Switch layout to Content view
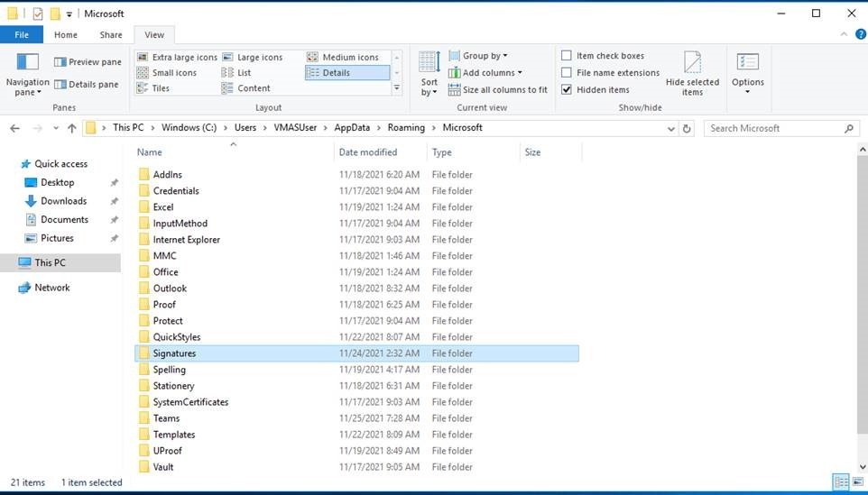The width and height of the screenshot is (868, 495). (x=245, y=88)
